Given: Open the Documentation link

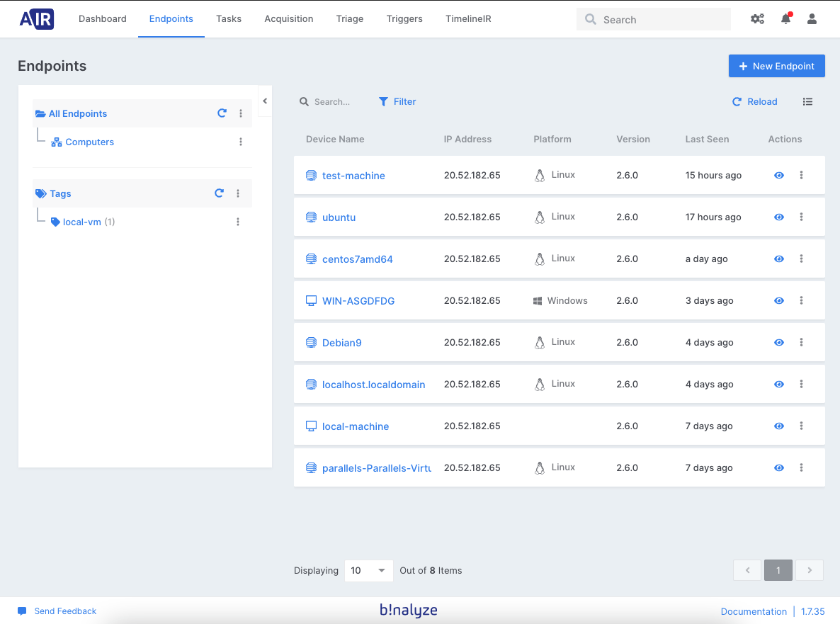Looking at the screenshot, I should point(754,612).
